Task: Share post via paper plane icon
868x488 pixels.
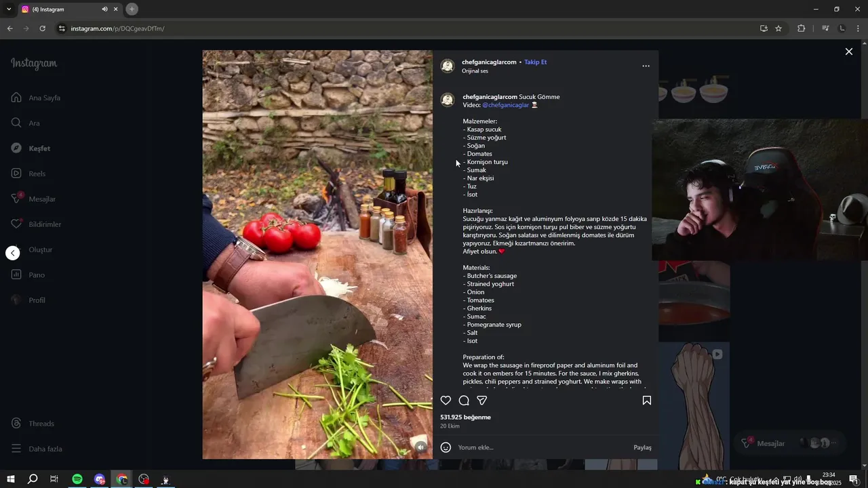Action: [482, 401]
